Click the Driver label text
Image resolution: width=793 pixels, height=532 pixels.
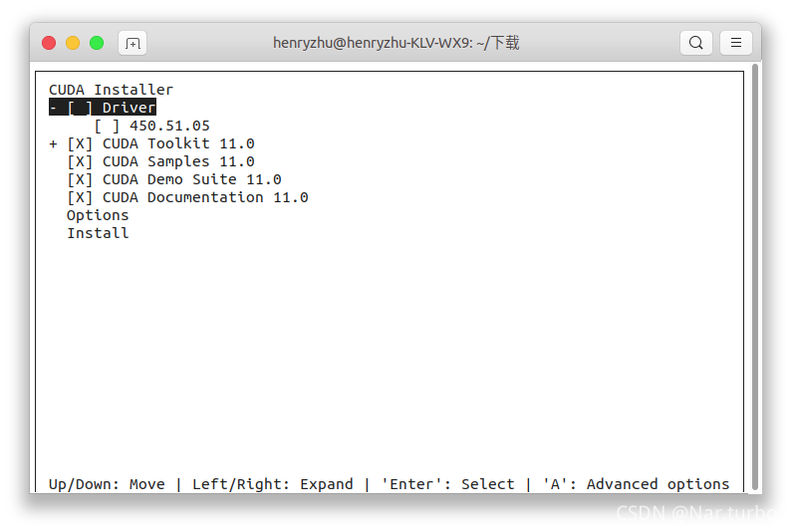click(x=129, y=108)
